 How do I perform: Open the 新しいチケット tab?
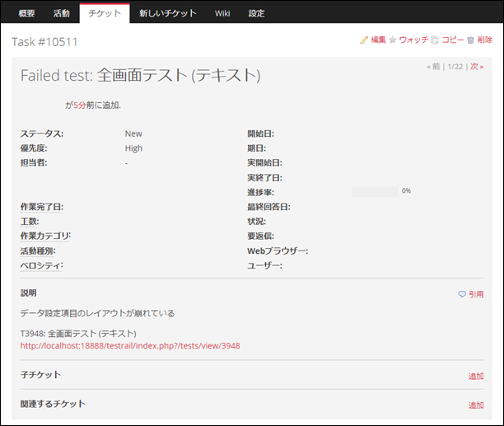[168, 13]
